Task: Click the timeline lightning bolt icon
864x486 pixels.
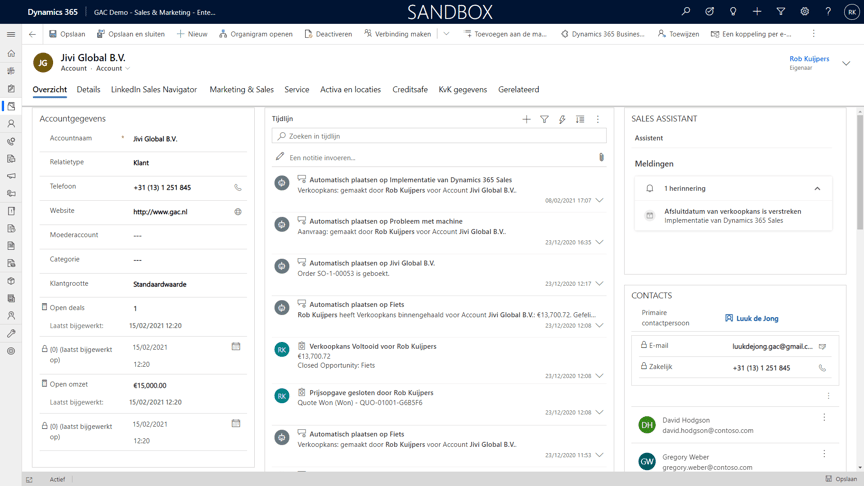Action: tap(561, 119)
